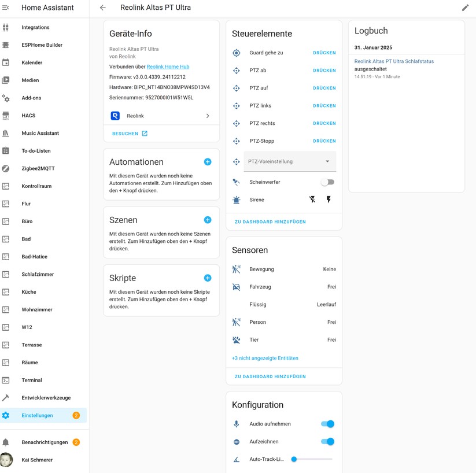The image size is (476, 473).
Task: Click the Auto-Track angle icon
Action: 236,459
